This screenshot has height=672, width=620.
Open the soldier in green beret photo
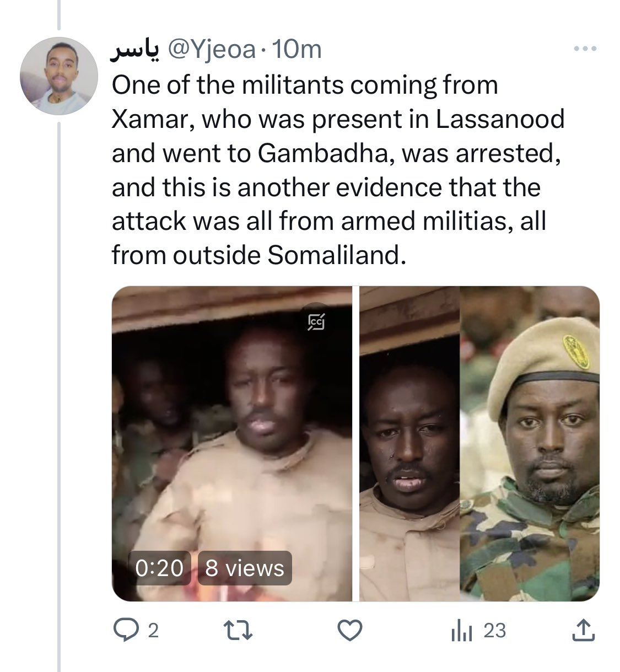[x=530, y=444]
